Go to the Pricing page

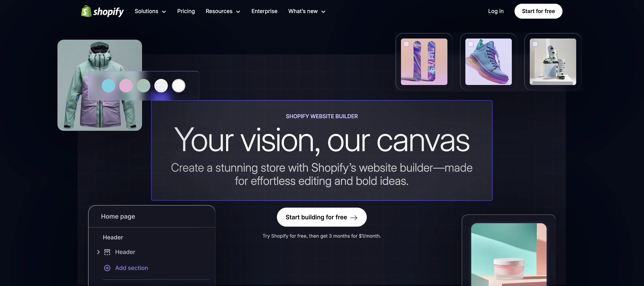[186, 11]
